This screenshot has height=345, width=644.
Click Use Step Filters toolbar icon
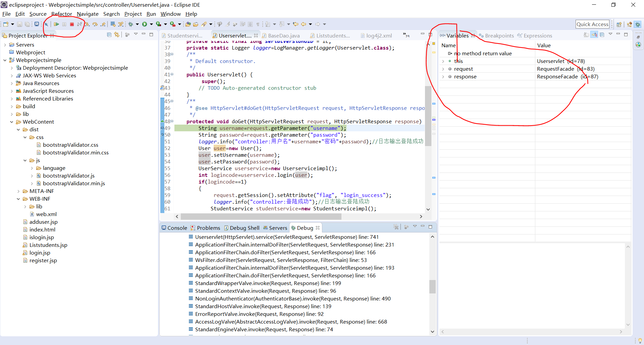121,24
